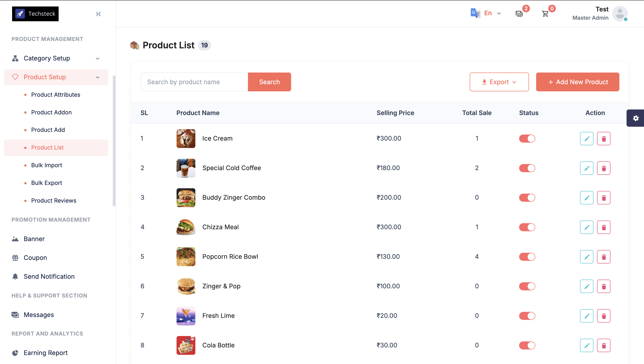Click the Chizza Meal product name
The width and height of the screenshot is (644, 364).
coord(220,227)
